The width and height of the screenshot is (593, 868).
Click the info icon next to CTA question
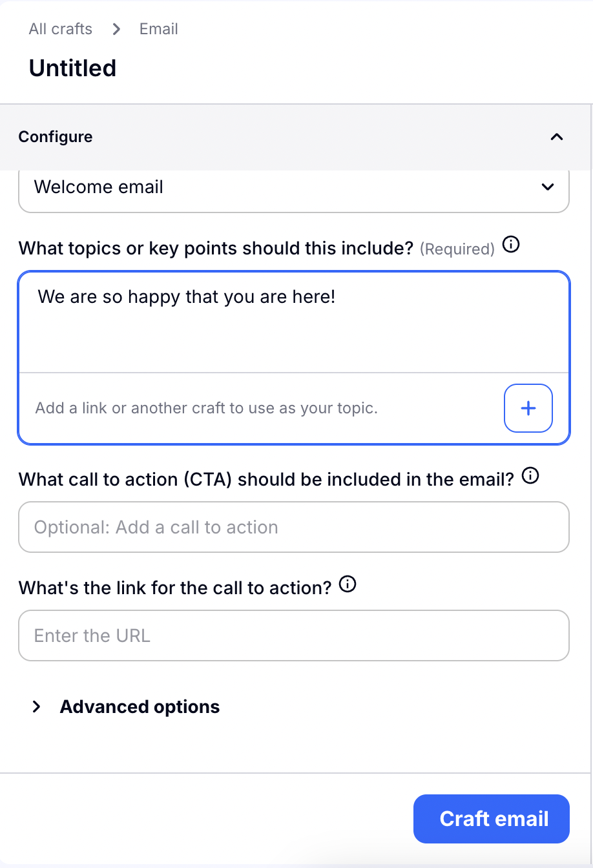(530, 477)
